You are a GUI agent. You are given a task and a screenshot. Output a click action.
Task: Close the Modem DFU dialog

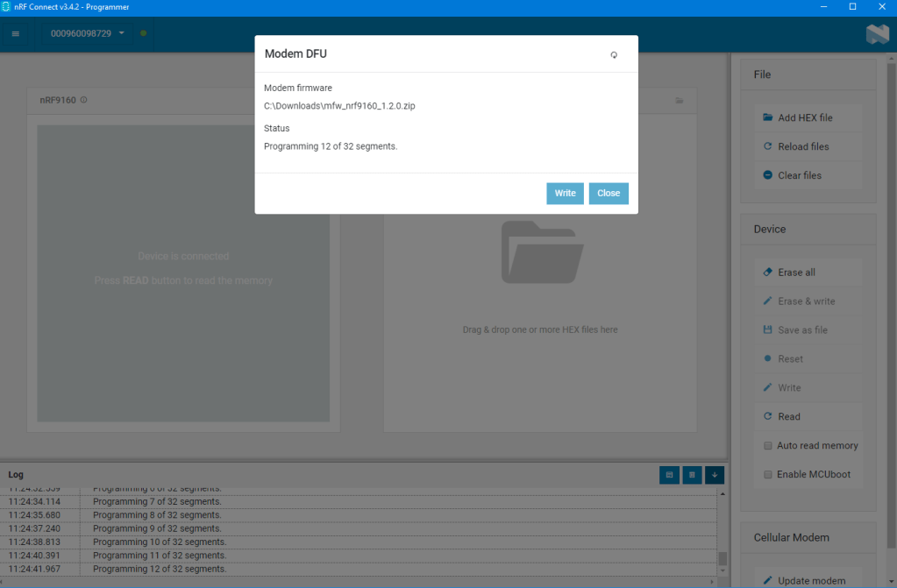tap(609, 193)
